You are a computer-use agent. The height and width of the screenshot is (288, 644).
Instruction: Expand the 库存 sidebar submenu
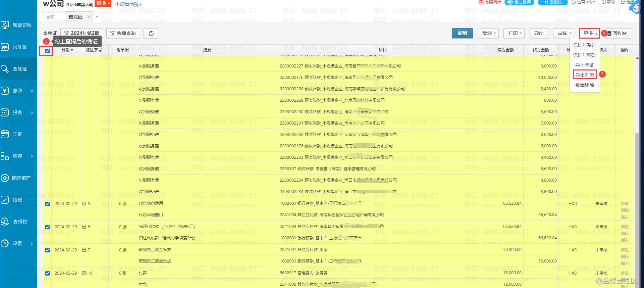click(x=32, y=156)
